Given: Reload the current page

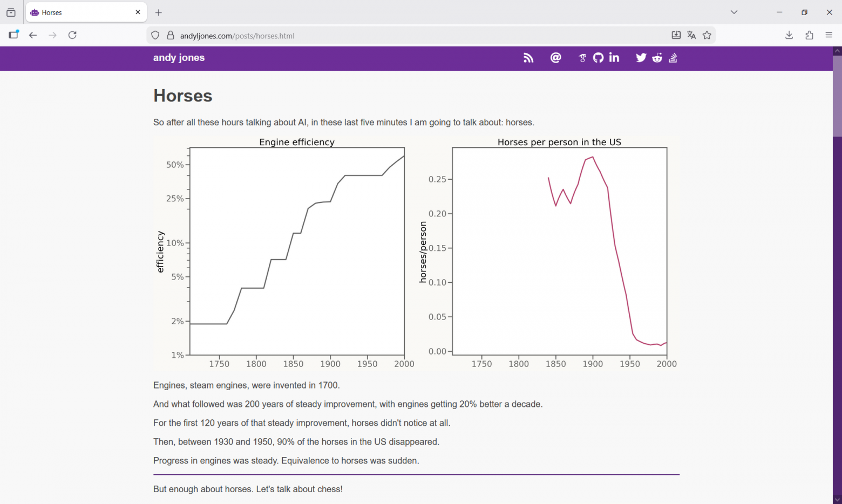Looking at the screenshot, I should click(72, 35).
